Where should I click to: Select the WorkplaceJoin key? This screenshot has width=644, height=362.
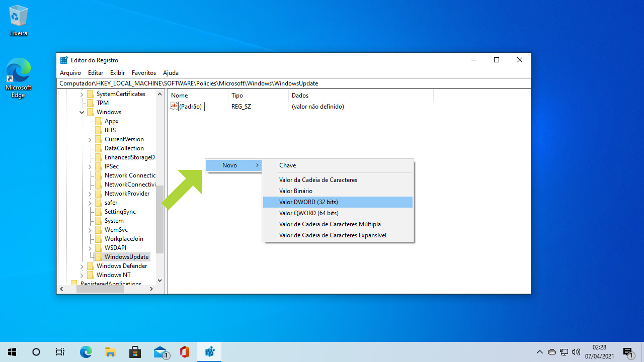click(x=124, y=239)
